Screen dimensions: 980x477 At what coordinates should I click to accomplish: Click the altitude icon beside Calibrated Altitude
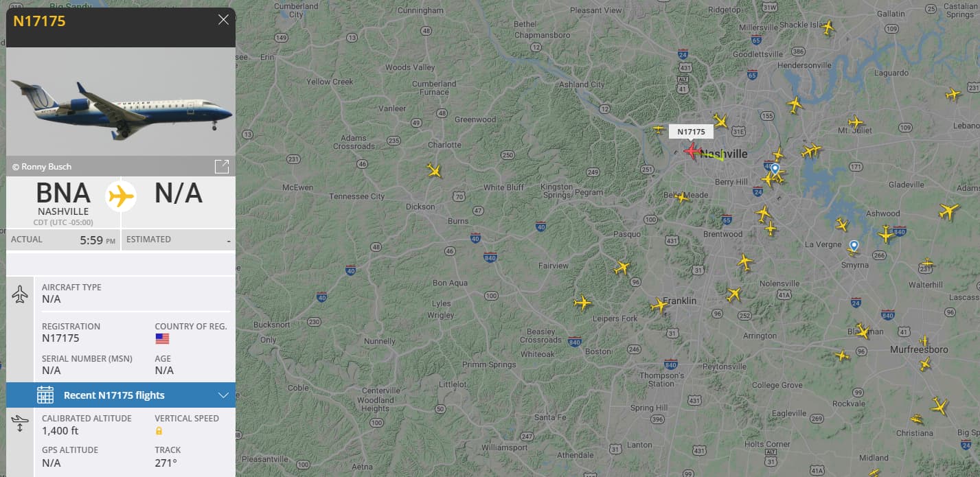(x=20, y=423)
